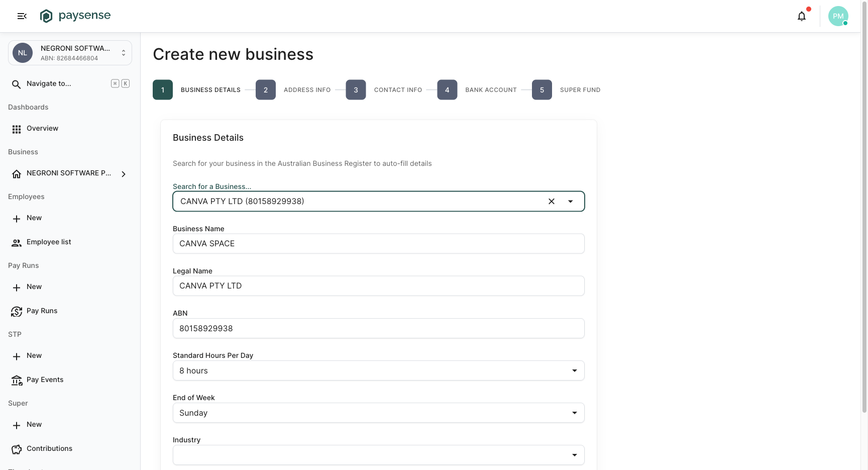The width and height of the screenshot is (868, 470).
Task: Open the Standard Hours Per Day dropdown
Action: pos(379,370)
